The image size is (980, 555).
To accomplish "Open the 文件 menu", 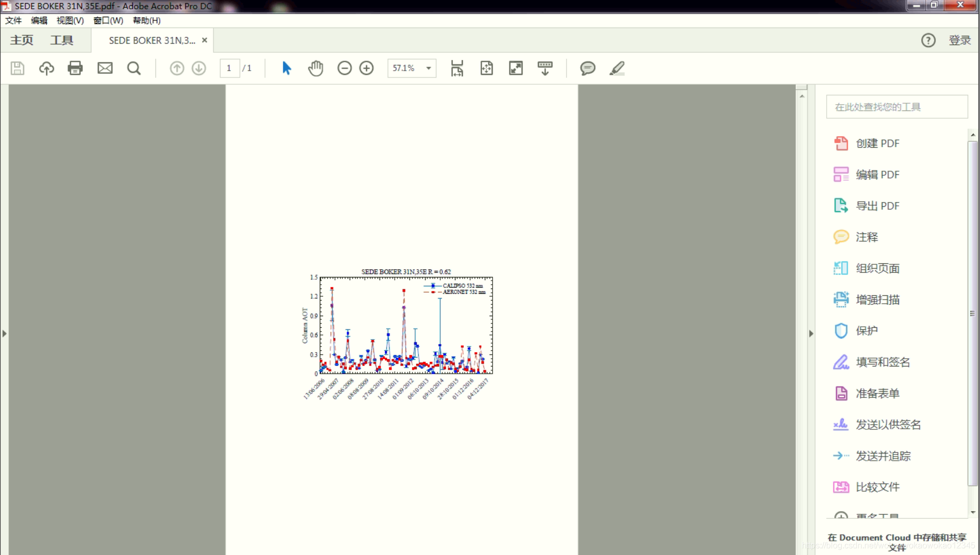I will click(x=14, y=20).
